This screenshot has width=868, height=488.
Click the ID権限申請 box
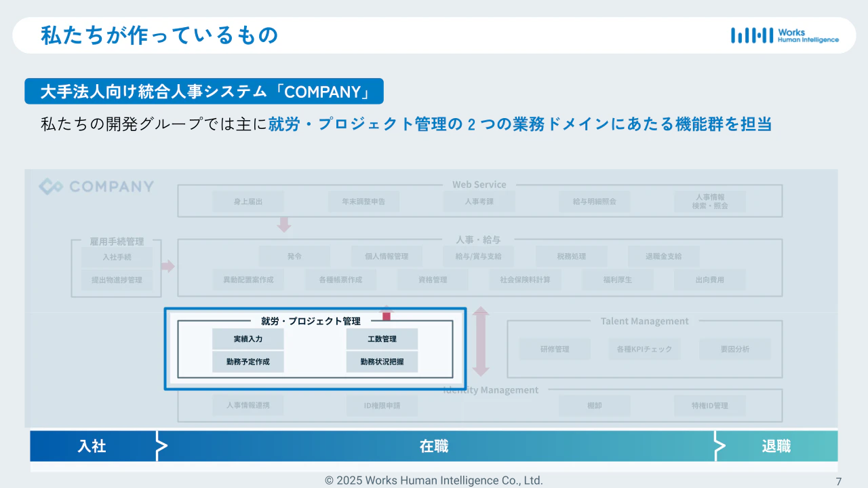coord(382,405)
